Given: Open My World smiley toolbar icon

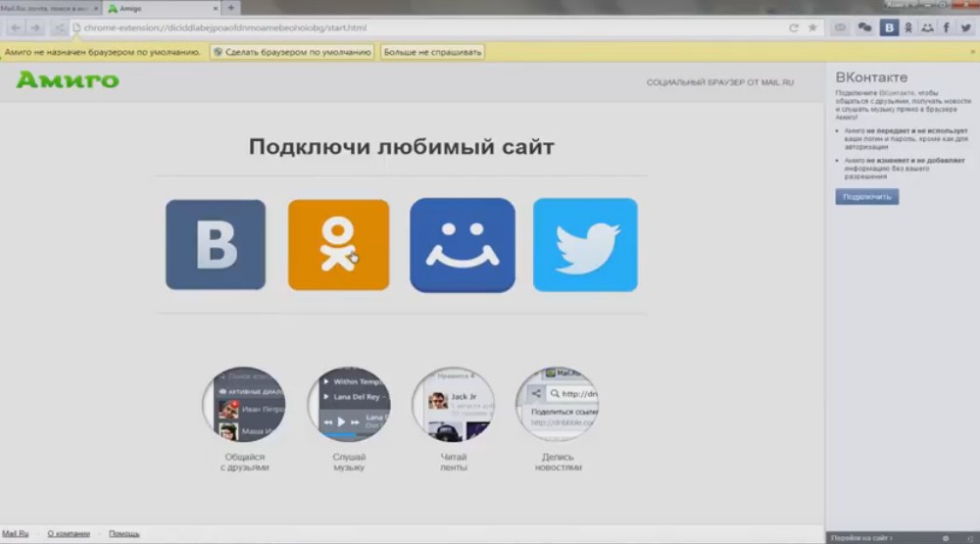Looking at the screenshot, I should pyautogui.click(x=927, y=27).
